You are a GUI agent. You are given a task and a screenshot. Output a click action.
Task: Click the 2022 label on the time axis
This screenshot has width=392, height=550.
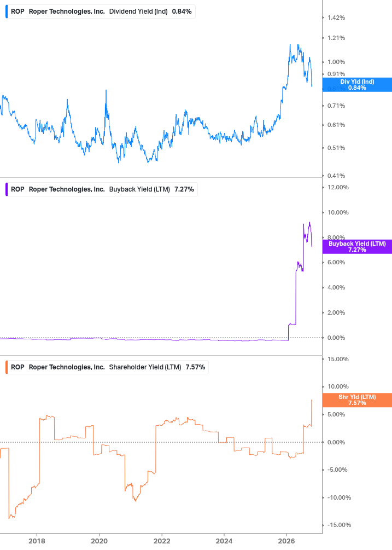pos(162,541)
